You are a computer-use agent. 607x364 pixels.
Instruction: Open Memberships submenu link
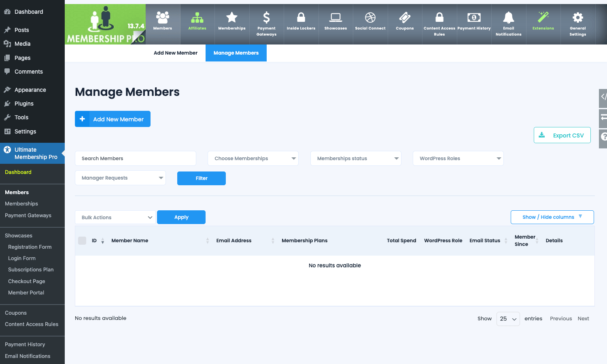(x=21, y=204)
